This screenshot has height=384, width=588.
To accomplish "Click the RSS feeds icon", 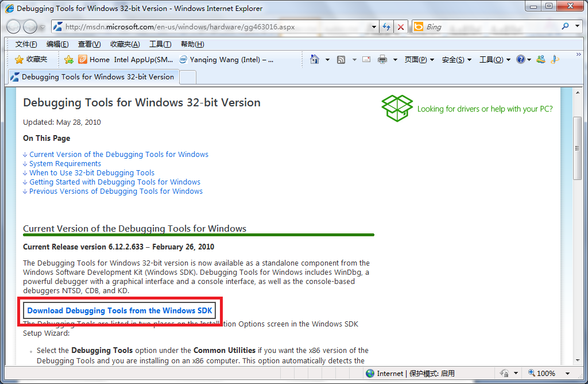I will pyautogui.click(x=341, y=59).
